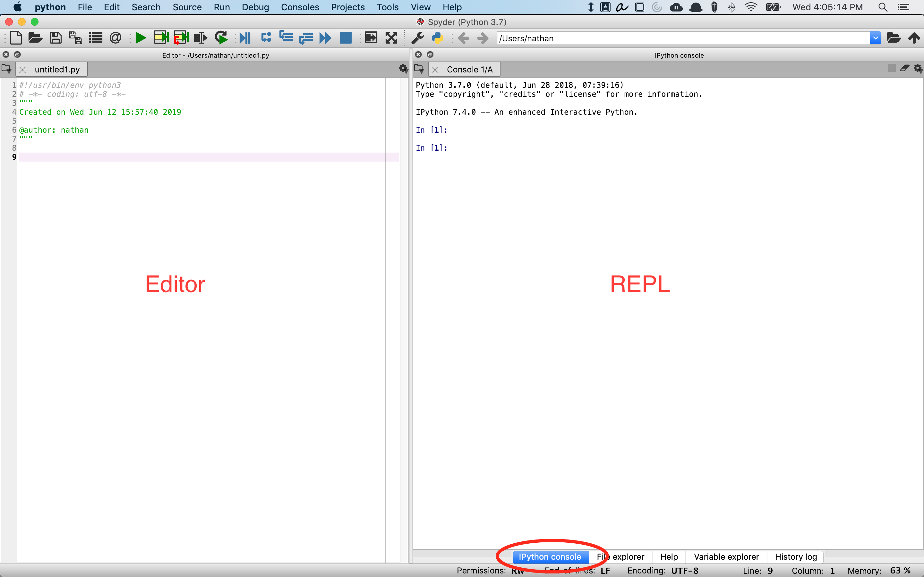Click the History log button
924x577 pixels.
point(796,556)
